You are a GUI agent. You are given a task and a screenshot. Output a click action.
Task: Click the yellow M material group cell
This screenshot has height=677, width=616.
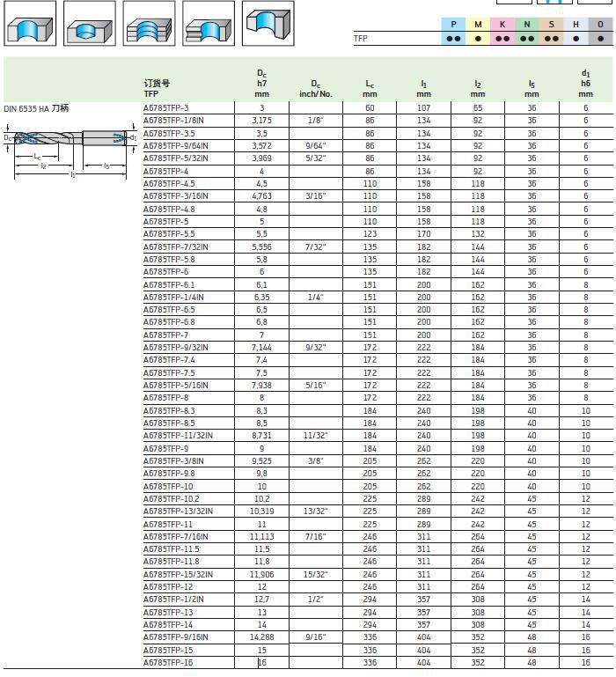(478, 31)
